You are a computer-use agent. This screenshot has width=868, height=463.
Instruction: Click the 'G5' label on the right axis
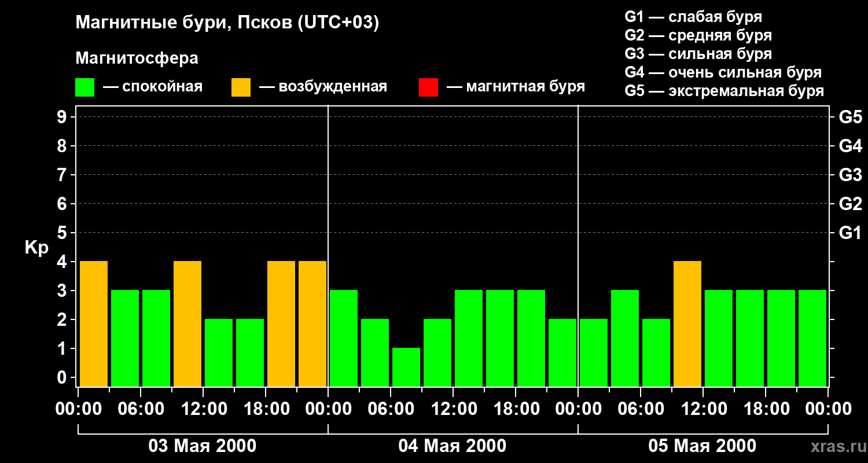[850, 117]
